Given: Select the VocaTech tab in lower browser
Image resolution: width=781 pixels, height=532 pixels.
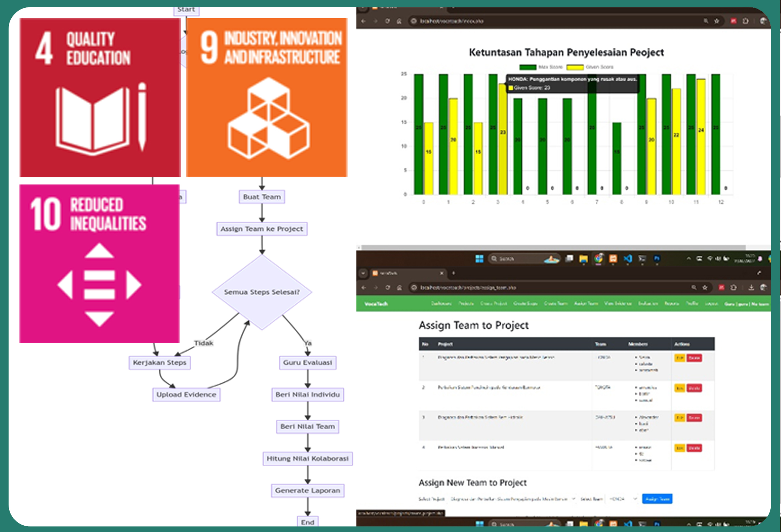Looking at the screenshot, I should click(408, 273).
